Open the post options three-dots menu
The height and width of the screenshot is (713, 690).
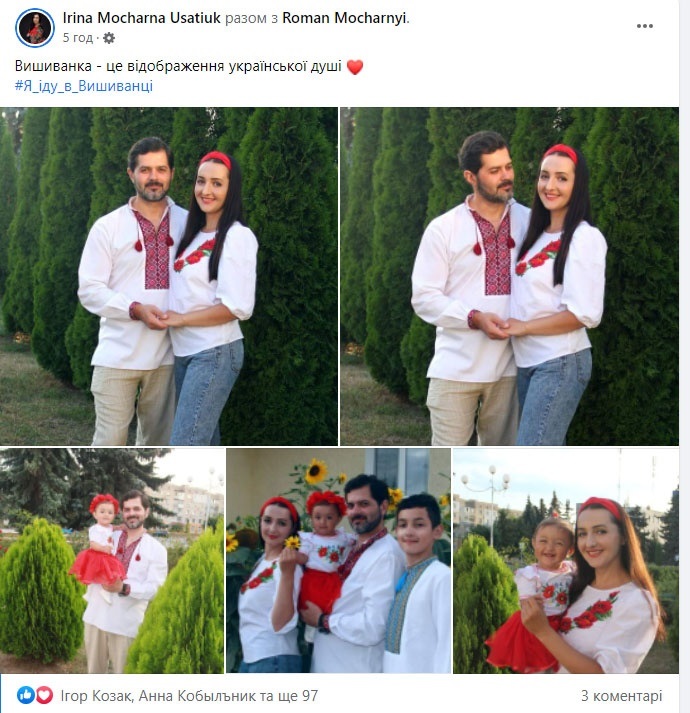coord(645,26)
